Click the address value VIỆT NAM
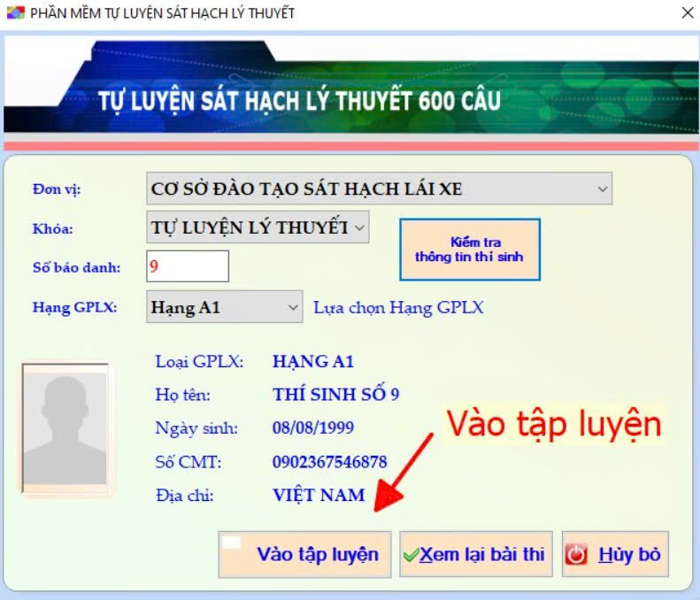The width and height of the screenshot is (700, 600). pyautogui.click(x=319, y=495)
